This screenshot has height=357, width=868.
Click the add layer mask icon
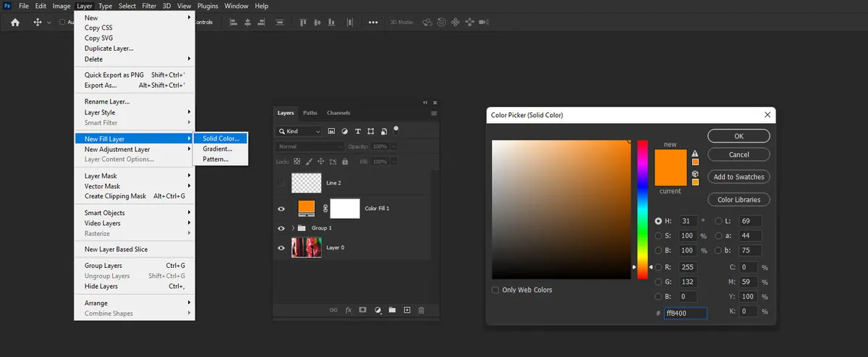point(363,310)
